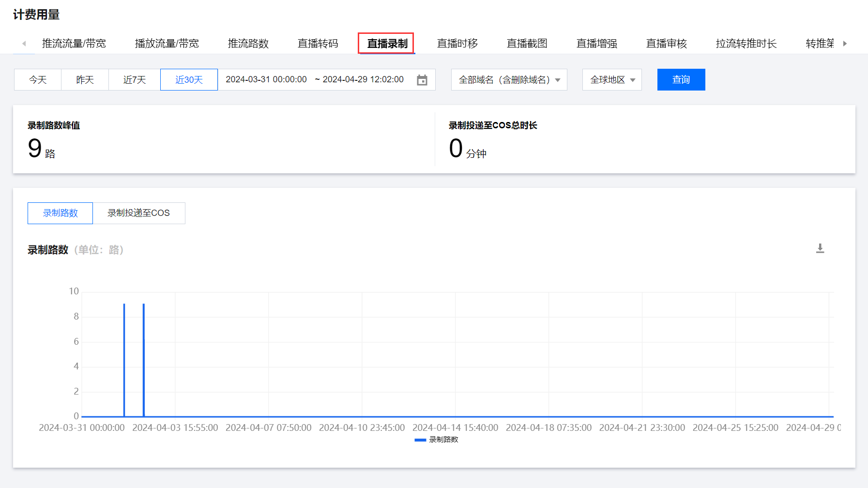
Task: Choose 昨天 as time range
Action: (85, 80)
